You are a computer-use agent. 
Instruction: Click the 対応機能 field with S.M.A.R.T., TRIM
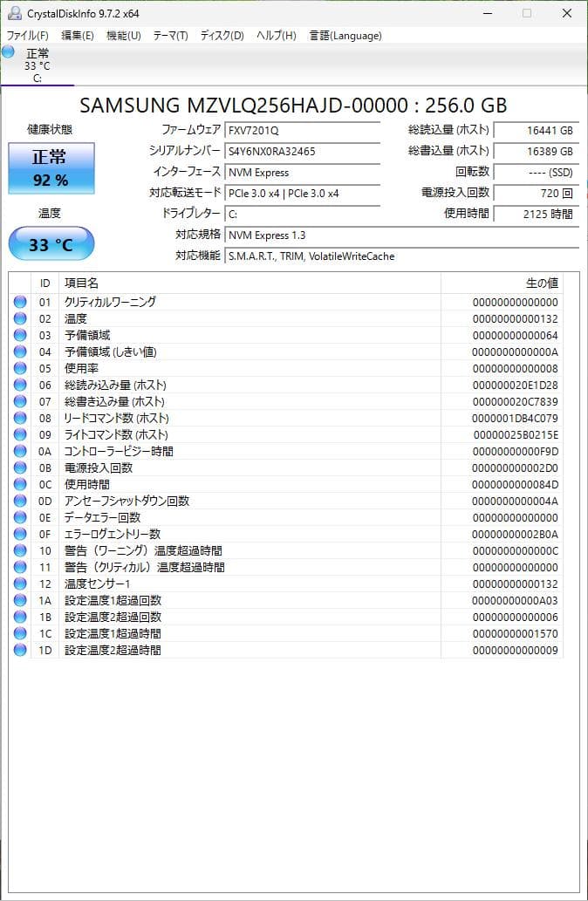coord(402,256)
